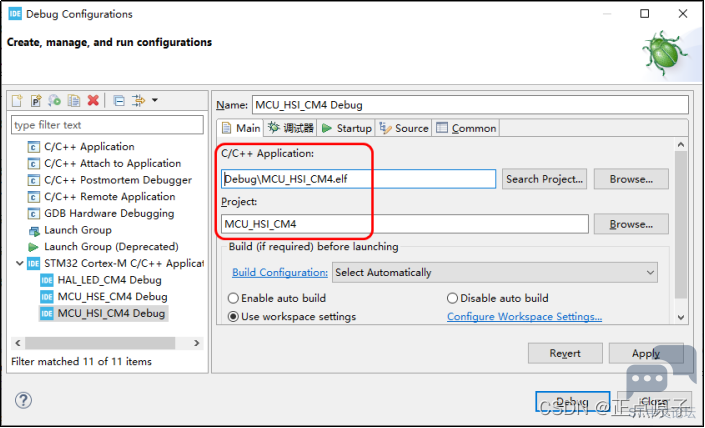Image resolution: width=705 pixels, height=428 pixels.
Task: Open the Select Automatically dropdown
Action: [495, 272]
